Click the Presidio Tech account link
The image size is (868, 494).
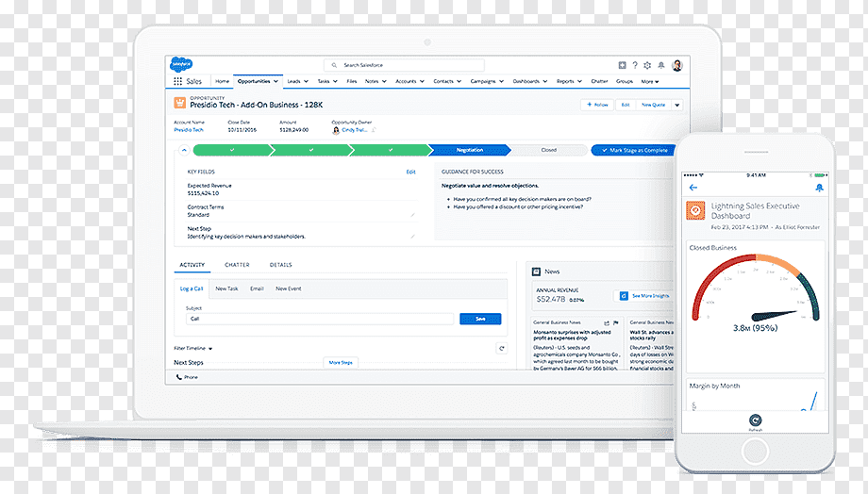coord(189,130)
